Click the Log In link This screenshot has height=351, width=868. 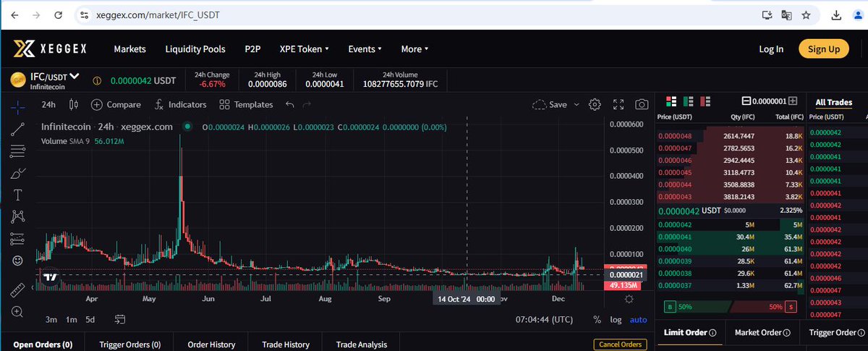[771, 49]
